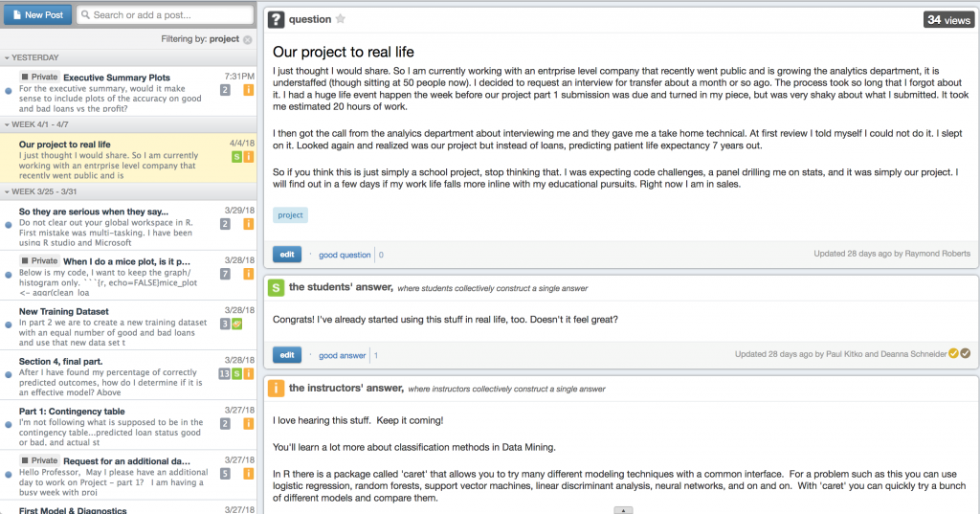The image size is (980, 514).
Task: Click the question mark post-type icon
Action: point(276,19)
